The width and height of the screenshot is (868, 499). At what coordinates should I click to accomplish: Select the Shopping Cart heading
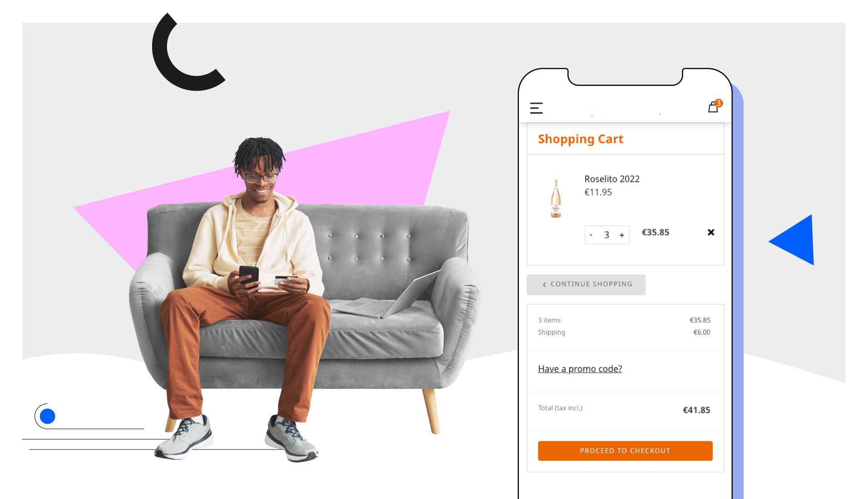(581, 139)
